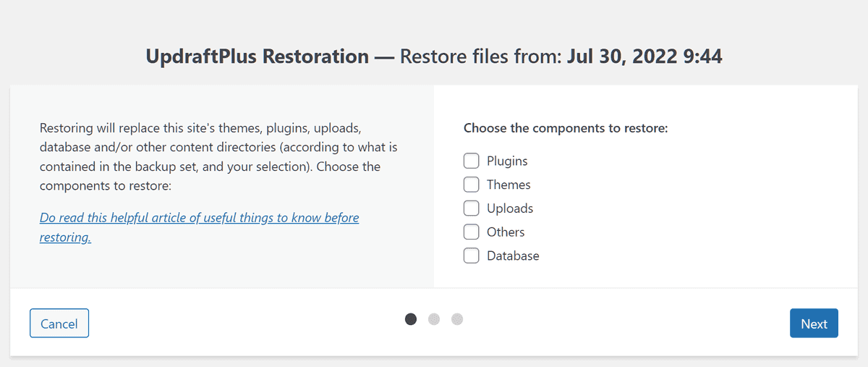Enable the Themes checkbox
The image size is (868, 367).
(x=472, y=185)
